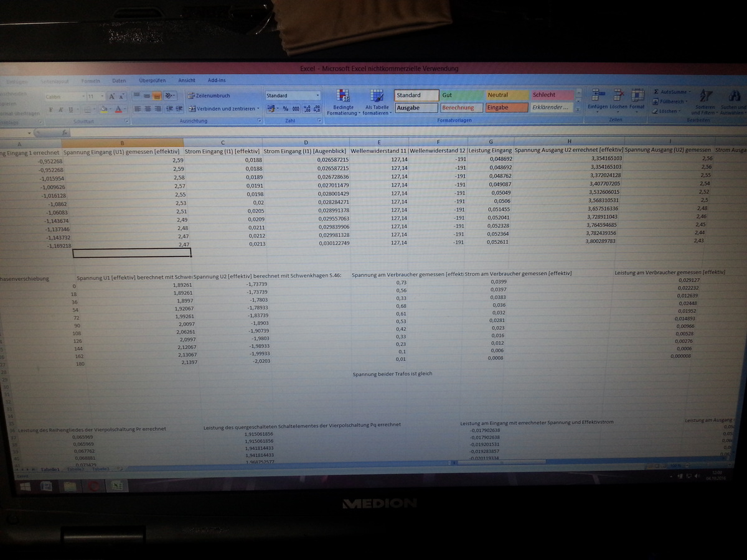747x560 pixels.
Task: Apply the Neutral cell style
Action: 507,95
